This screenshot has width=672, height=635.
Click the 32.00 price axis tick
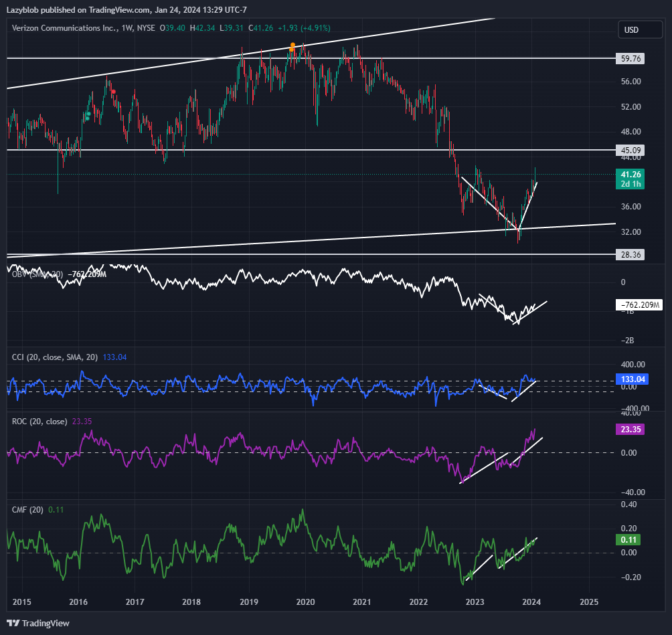pos(631,232)
